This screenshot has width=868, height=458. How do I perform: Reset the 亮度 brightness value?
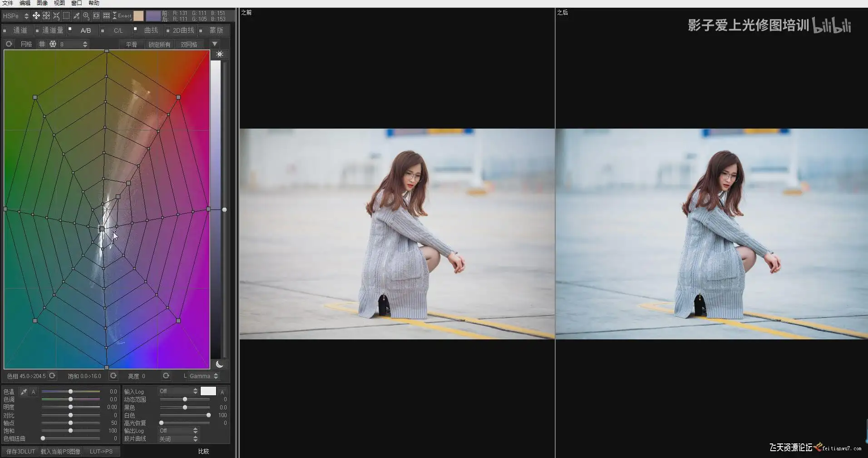pos(166,376)
